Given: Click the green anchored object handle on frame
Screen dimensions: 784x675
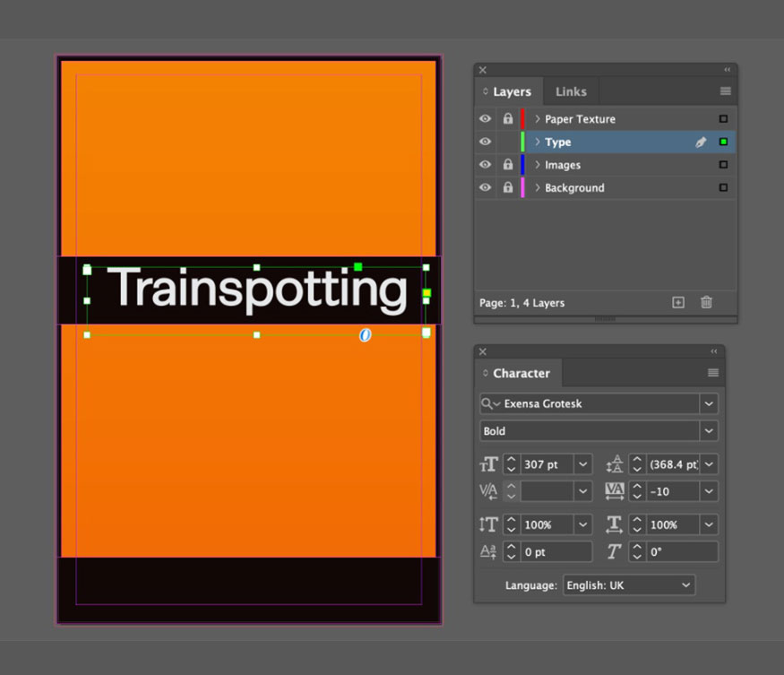Looking at the screenshot, I should (x=358, y=267).
